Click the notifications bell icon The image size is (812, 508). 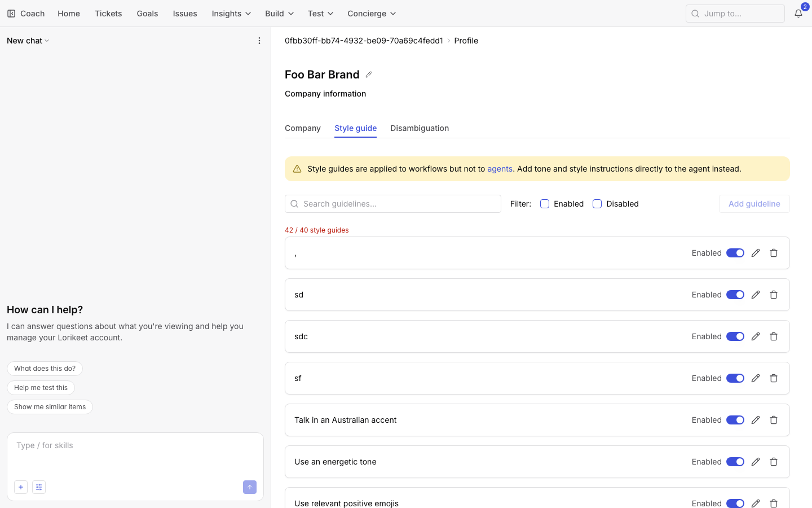click(798, 14)
